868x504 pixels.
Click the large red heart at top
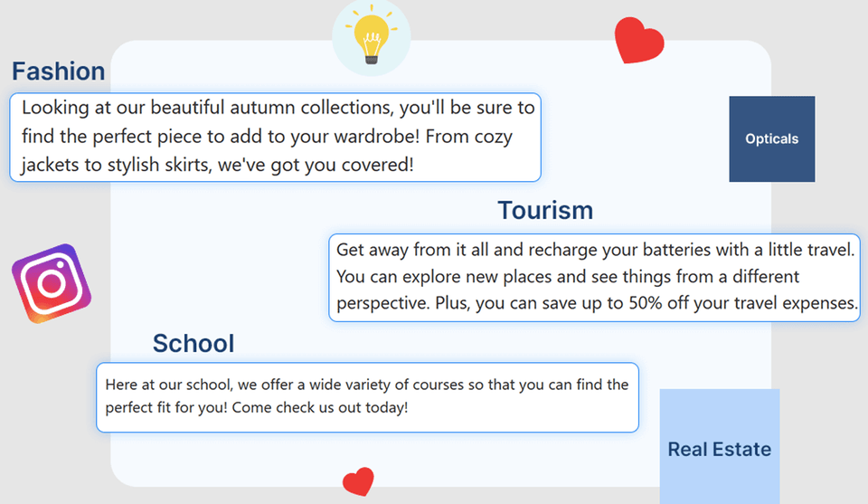pyautogui.click(x=639, y=41)
